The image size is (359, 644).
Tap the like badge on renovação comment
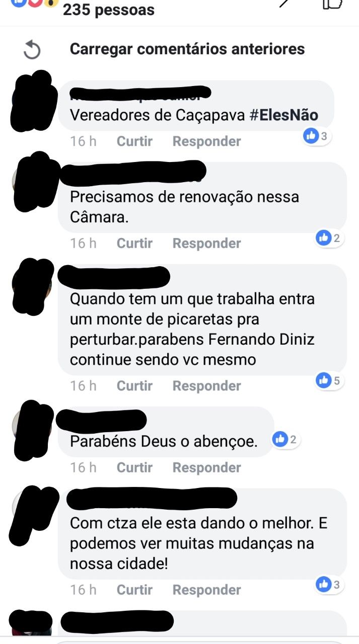329,238
